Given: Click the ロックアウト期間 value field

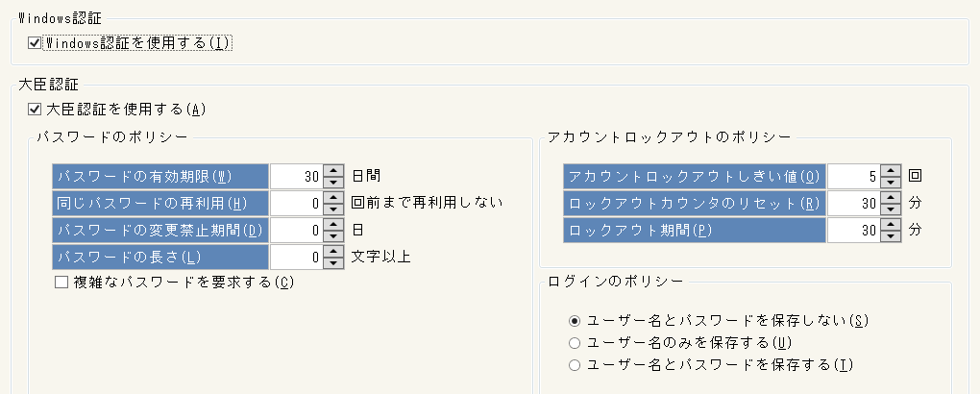Looking at the screenshot, I should coord(853,230).
